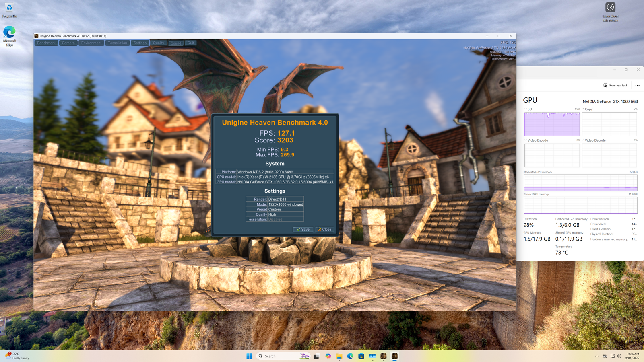Image resolution: width=644 pixels, height=362 pixels.
Task: Open the 'Learn about this picture' desktop icon
Action: pyautogui.click(x=610, y=12)
